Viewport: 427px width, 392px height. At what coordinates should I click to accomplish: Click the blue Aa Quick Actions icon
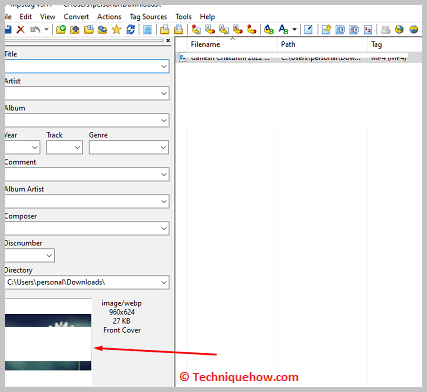pyautogui.click(x=283, y=30)
